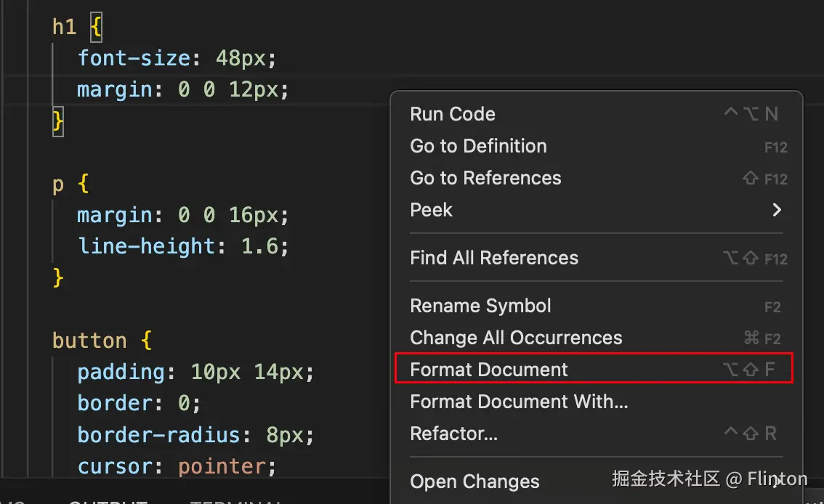Open Format Document With... option
824x504 pixels.
pos(519,402)
